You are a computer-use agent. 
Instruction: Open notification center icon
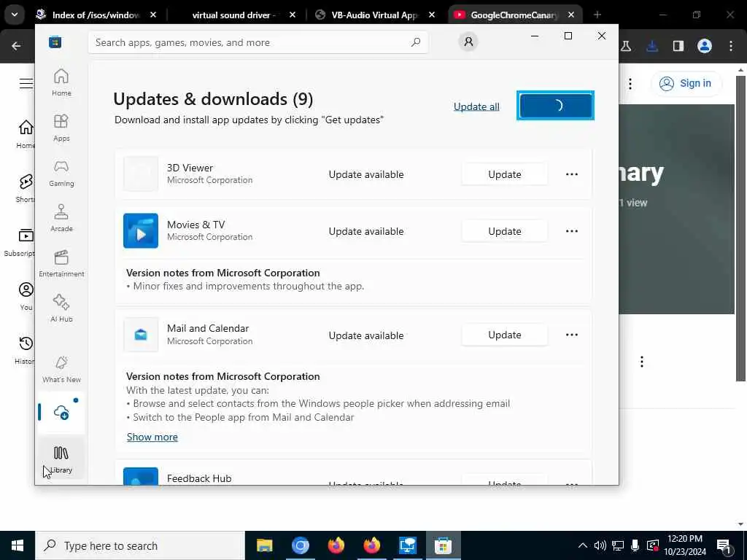click(724, 545)
